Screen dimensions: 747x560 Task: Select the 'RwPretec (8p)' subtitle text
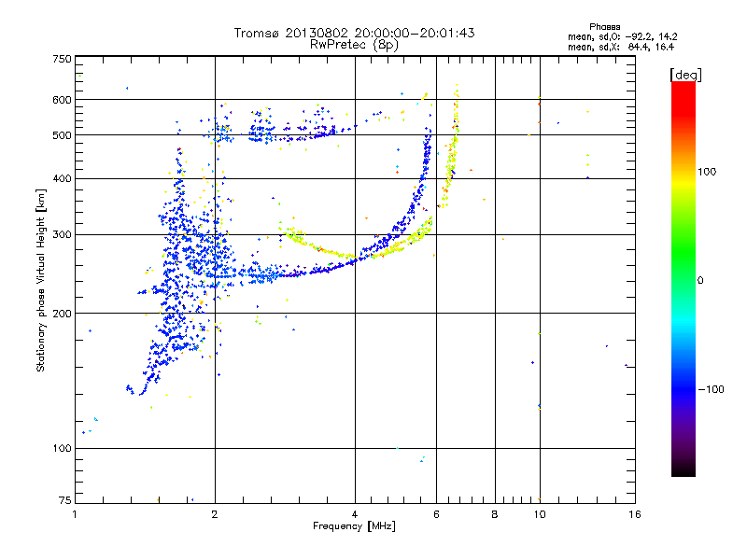click(354, 45)
